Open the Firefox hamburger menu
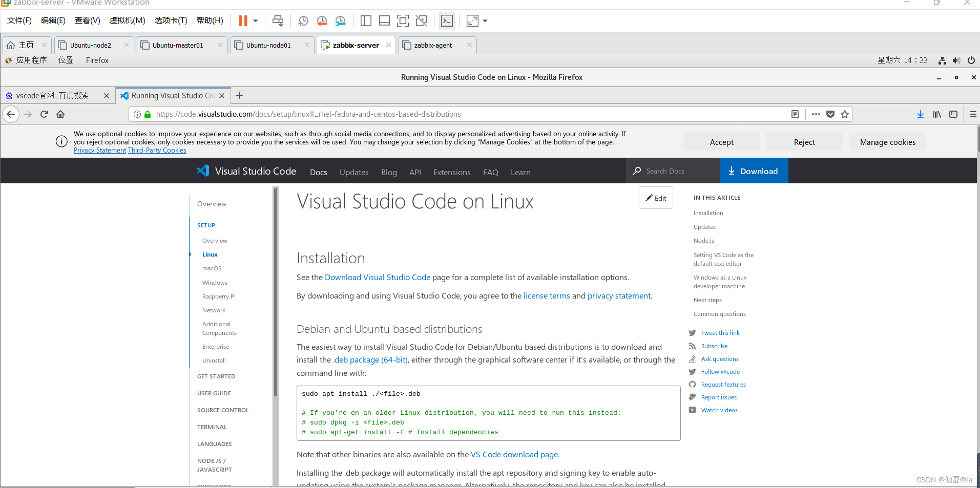The height and width of the screenshot is (488, 980). click(973, 114)
